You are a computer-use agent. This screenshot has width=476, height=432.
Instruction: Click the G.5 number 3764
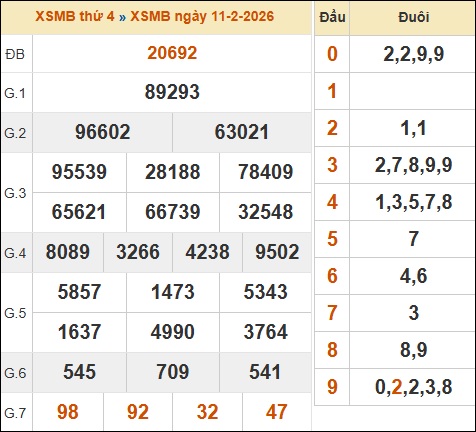pyautogui.click(x=266, y=332)
